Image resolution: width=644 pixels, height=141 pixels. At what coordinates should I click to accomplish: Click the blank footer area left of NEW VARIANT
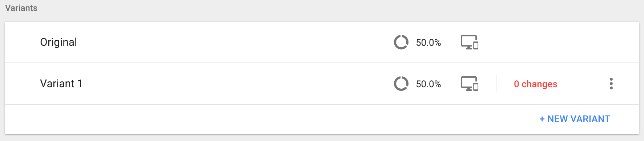click(269, 119)
